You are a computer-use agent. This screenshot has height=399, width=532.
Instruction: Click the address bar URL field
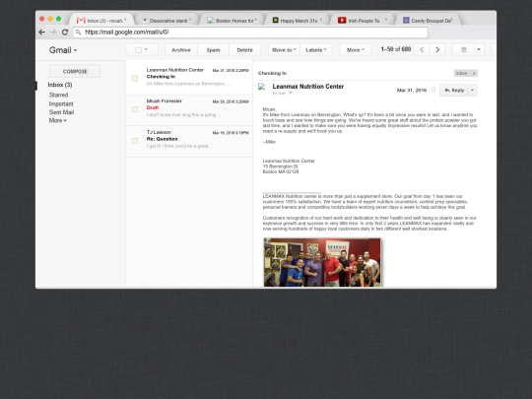[x=250, y=33]
